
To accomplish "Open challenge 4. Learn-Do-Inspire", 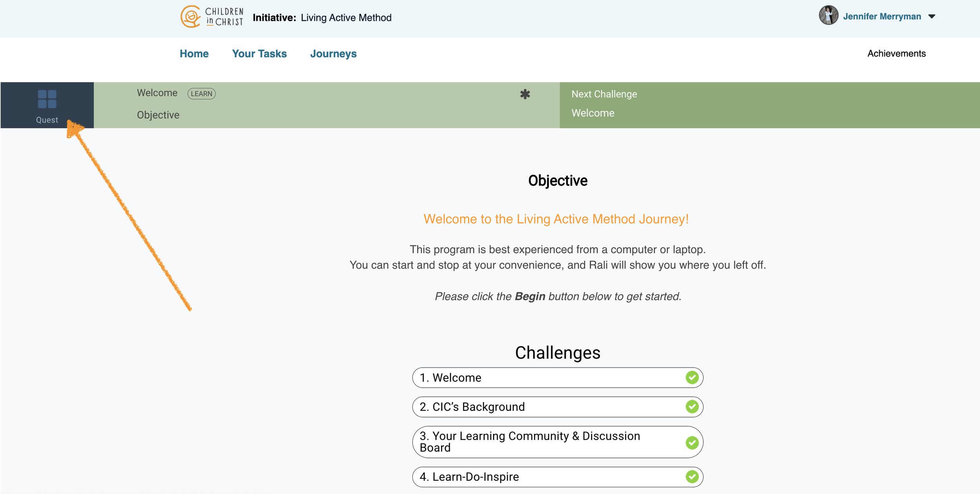I will 549,477.
